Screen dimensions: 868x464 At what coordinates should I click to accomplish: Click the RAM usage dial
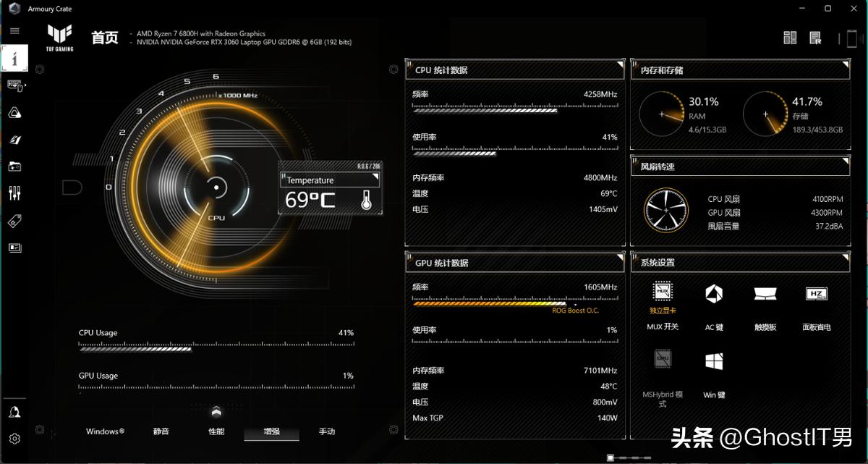[x=661, y=114]
